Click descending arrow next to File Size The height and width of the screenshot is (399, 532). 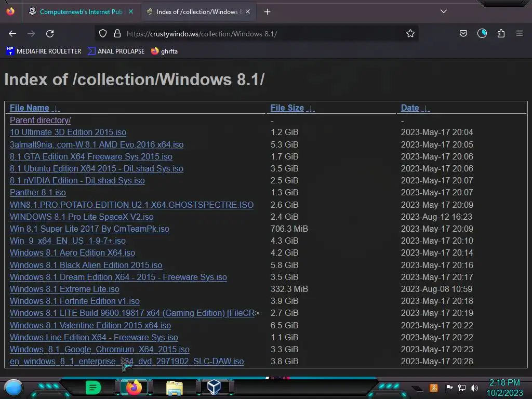pyautogui.click(x=311, y=109)
